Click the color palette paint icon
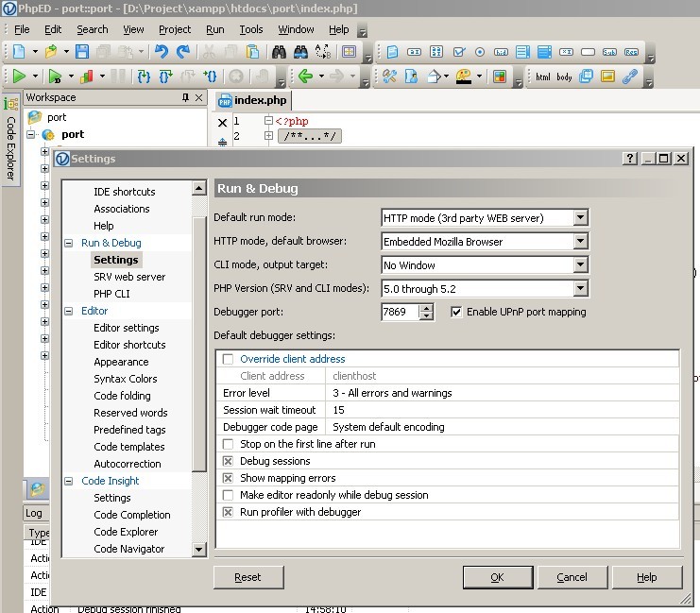The image size is (700, 613). pyautogui.click(x=464, y=77)
